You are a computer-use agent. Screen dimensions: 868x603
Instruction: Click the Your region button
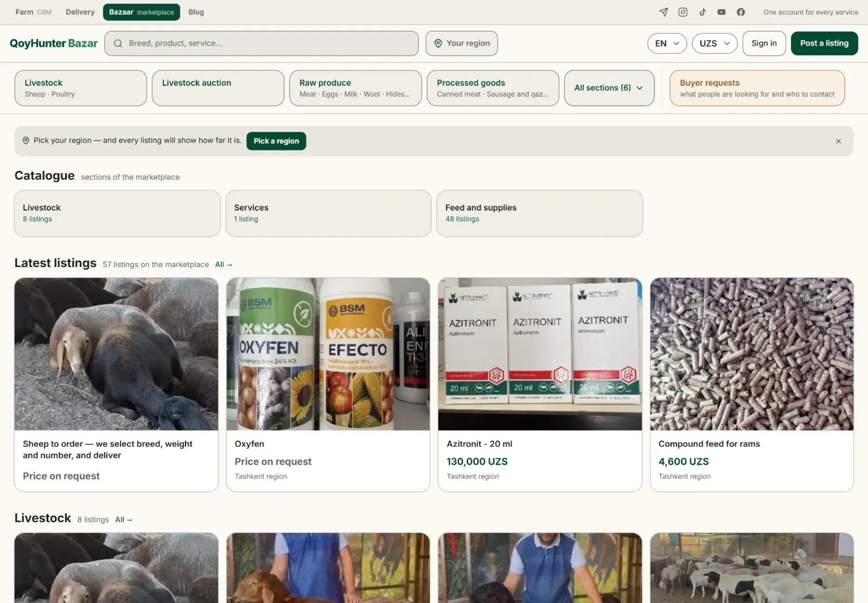click(x=462, y=43)
